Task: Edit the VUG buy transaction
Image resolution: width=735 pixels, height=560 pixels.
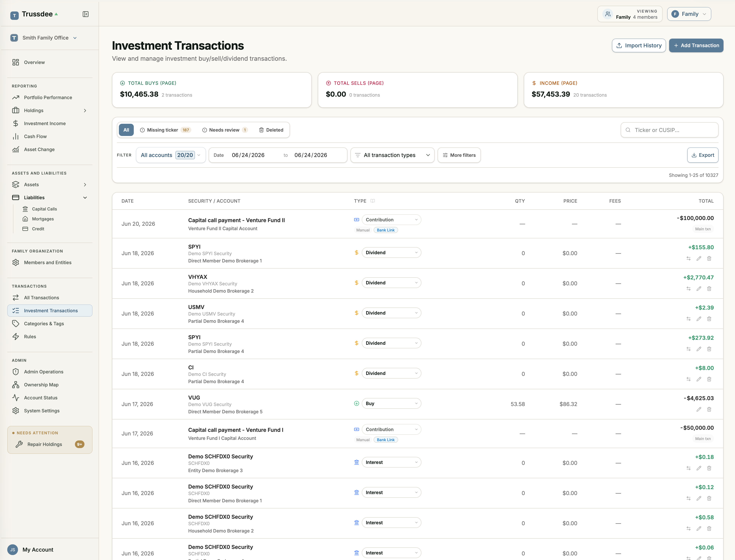Action: coord(699,409)
